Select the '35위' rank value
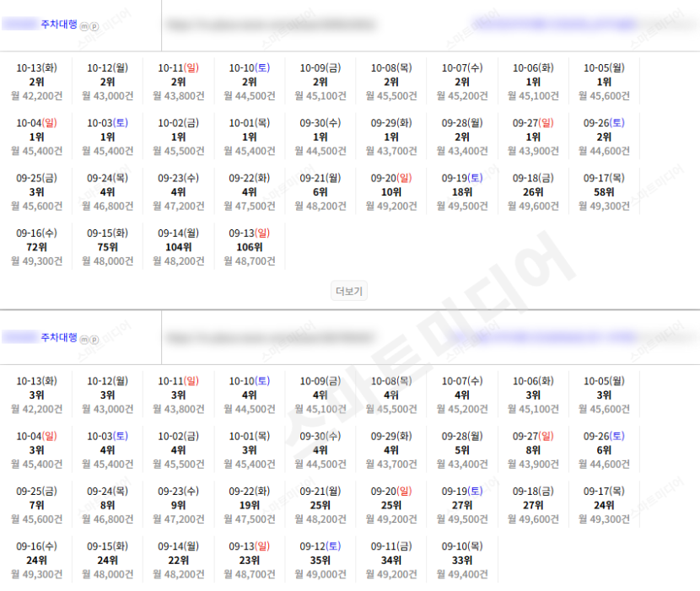 click(320, 560)
